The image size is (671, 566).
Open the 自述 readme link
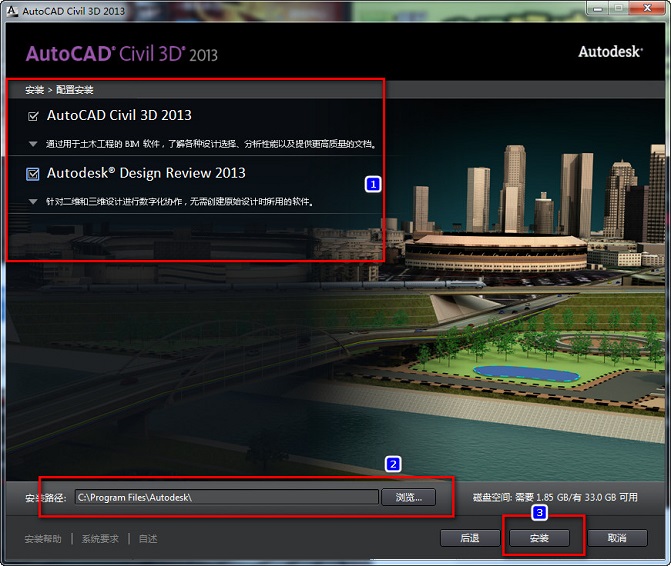[x=148, y=539]
